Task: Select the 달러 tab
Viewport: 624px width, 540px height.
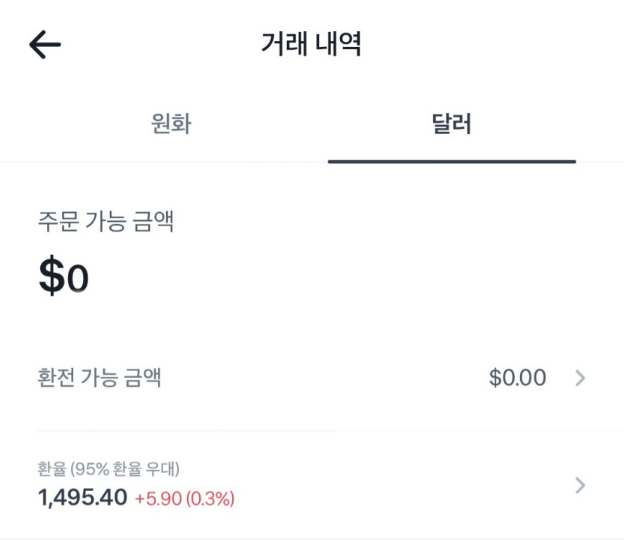Action: pos(451,125)
